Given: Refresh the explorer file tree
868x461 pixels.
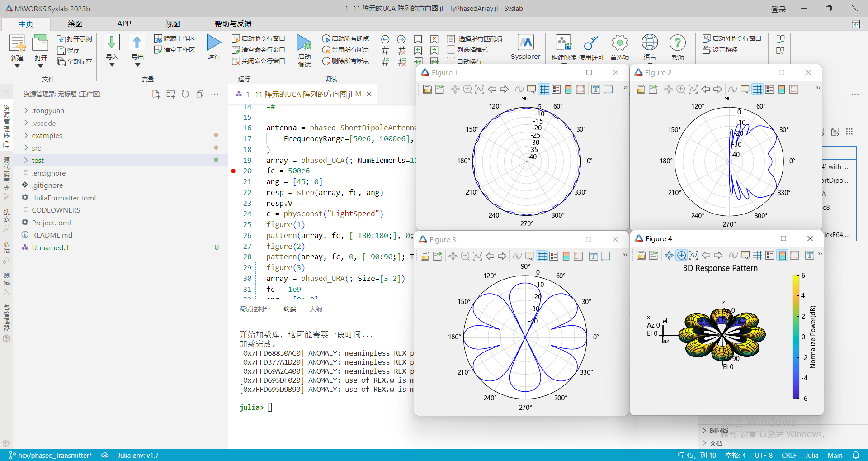Looking at the screenshot, I should tap(185, 94).
